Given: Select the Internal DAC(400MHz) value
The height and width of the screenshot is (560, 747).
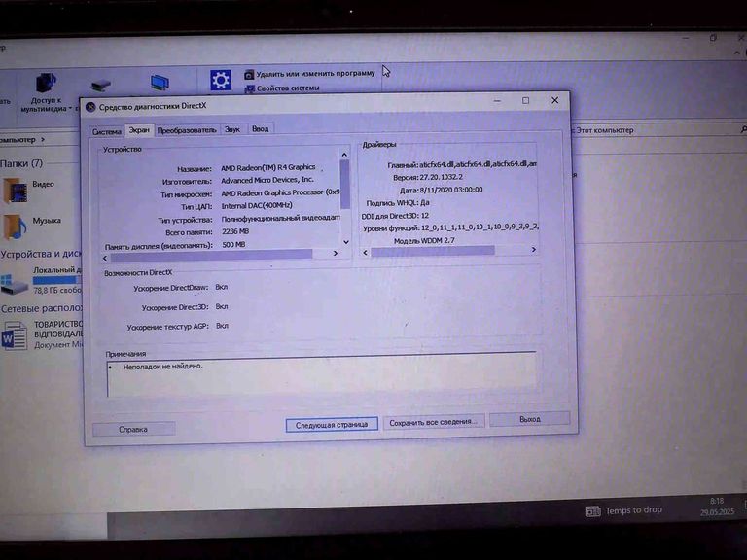Looking at the screenshot, I should 257,206.
